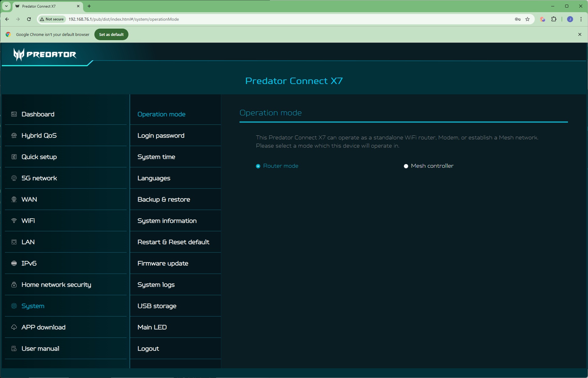The image size is (588, 378).
Task: Click the Dashboard sidebar icon
Action: 14,114
